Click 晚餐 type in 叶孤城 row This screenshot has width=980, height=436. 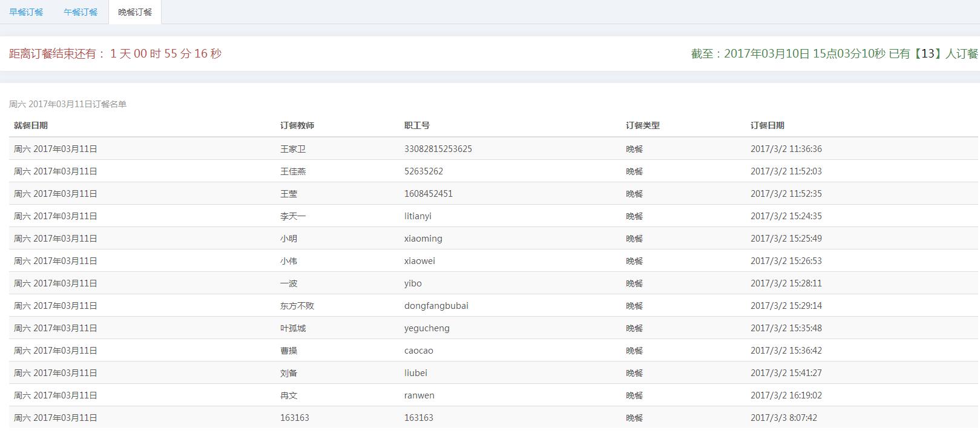[634, 328]
